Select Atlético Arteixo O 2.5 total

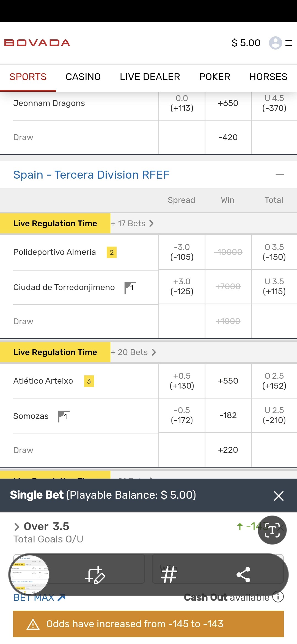click(x=274, y=381)
